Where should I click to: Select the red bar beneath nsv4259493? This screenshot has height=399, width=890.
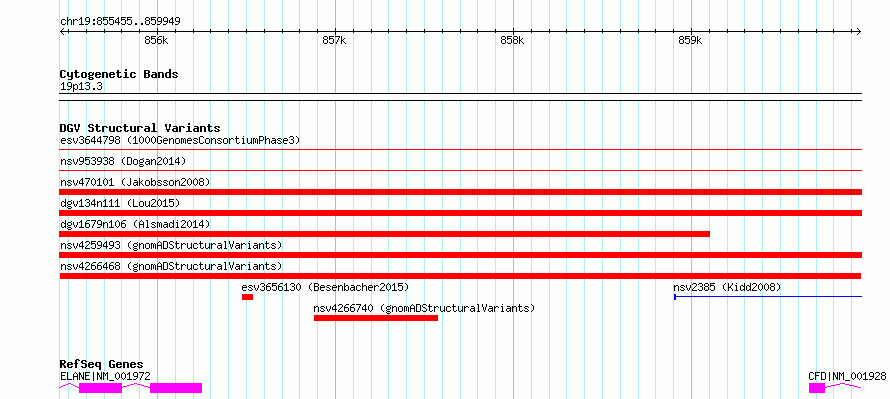461,255
